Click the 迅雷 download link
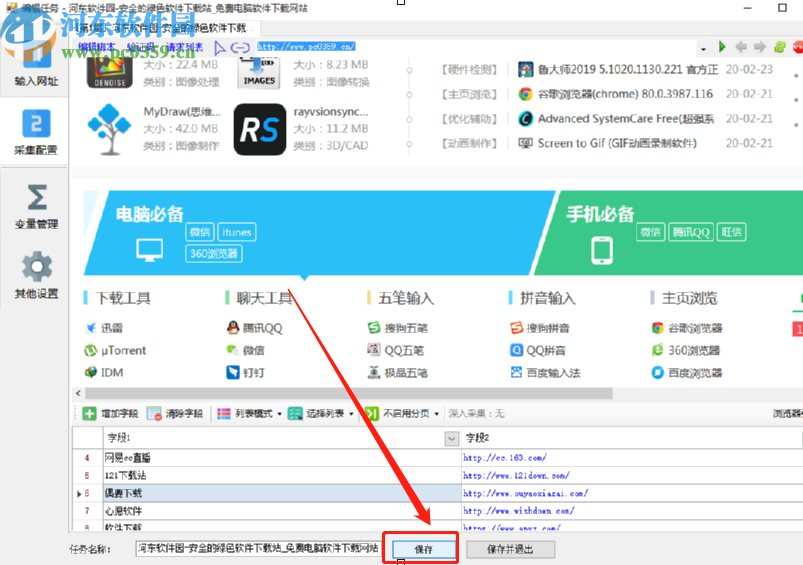This screenshot has width=803, height=565. click(112, 328)
